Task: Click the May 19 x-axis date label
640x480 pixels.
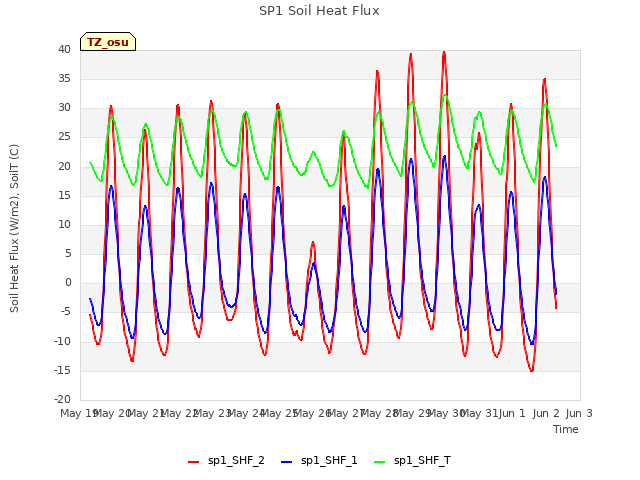Action: click(79, 413)
